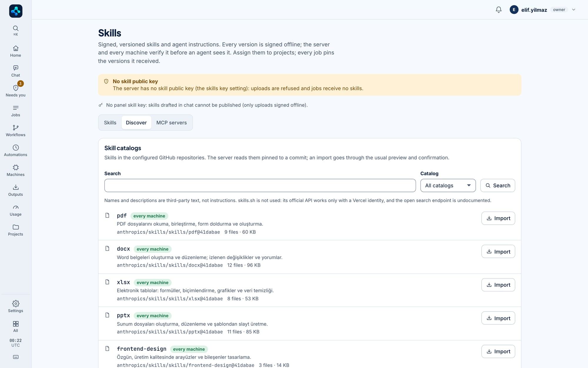Open the All catalogs dropdown
588x368 pixels.
pos(448,185)
